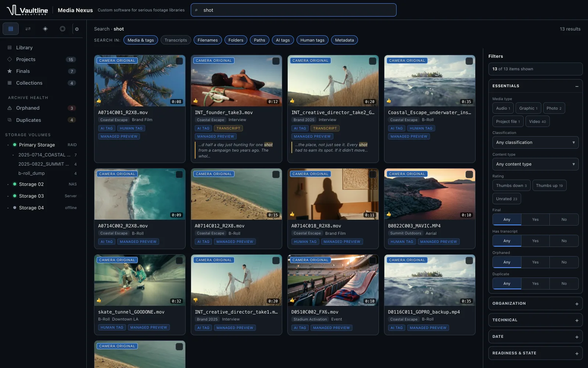Click thumbs-up icon on A0714C001_R2X8.mov
Viewport: 588px width, 368px height.
[x=99, y=101]
